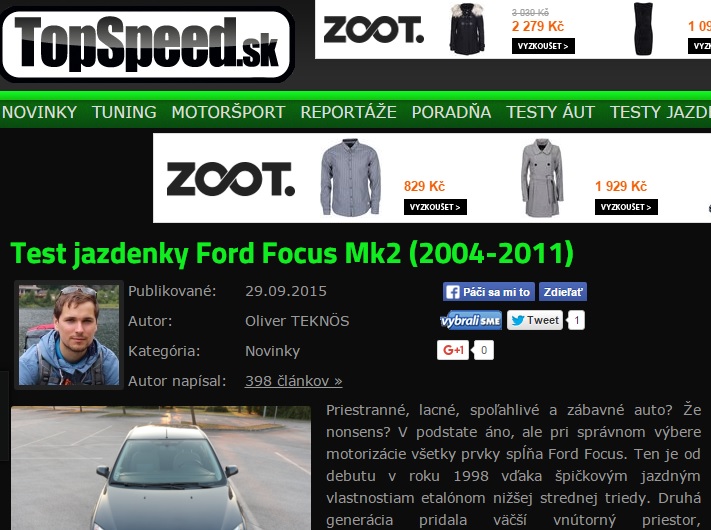Tweet the article with the Twitter button
The width and height of the screenshot is (711, 530).
[535, 320]
